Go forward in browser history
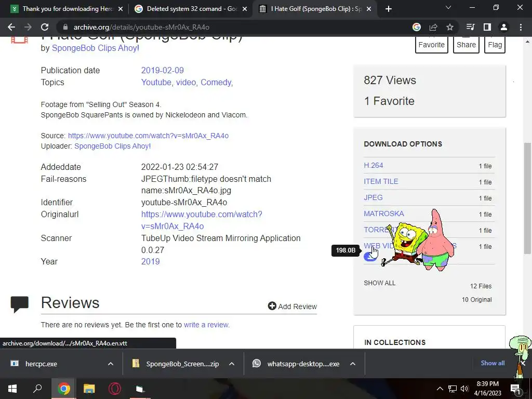This screenshot has height=399, width=532. click(x=28, y=27)
